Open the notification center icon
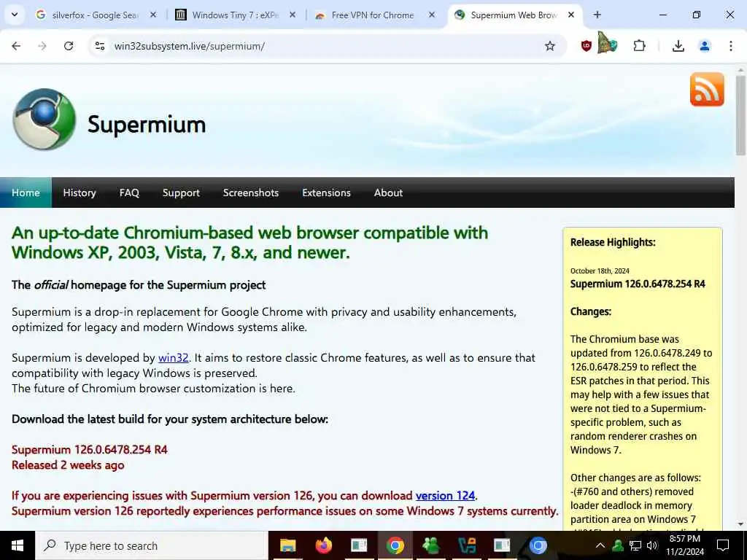 point(723,545)
